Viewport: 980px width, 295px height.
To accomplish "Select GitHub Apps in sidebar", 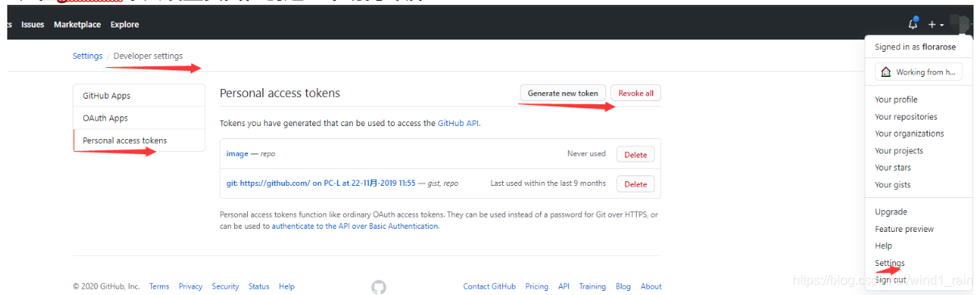I will (x=139, y=95).
